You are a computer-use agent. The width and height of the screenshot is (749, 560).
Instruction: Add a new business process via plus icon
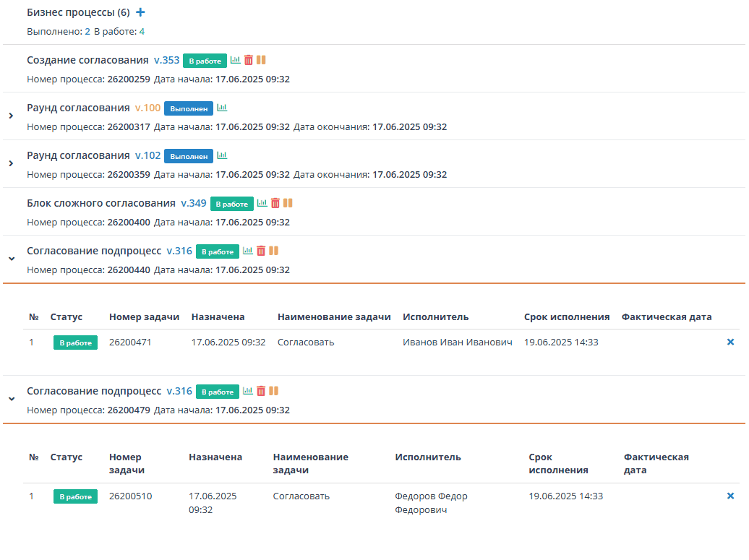(140, 12)
